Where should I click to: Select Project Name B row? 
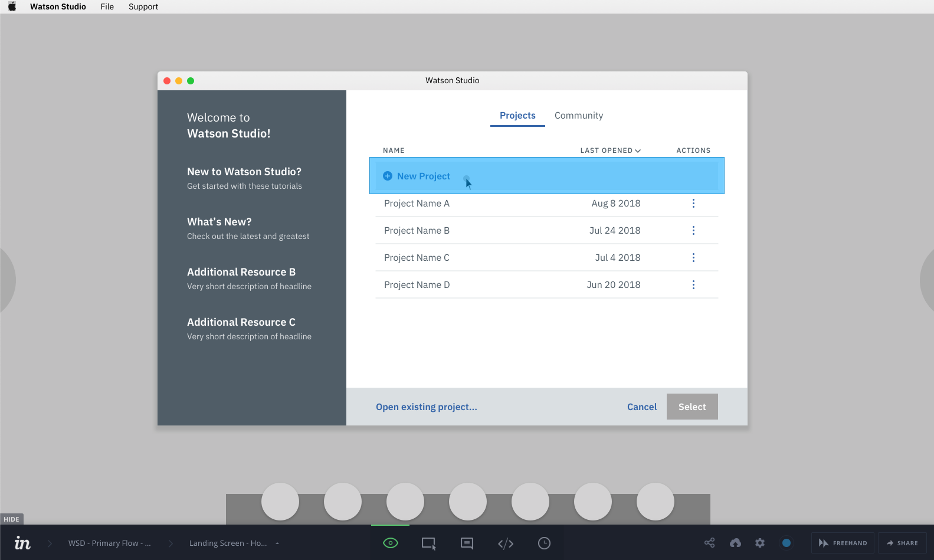[x=547, y=231]
